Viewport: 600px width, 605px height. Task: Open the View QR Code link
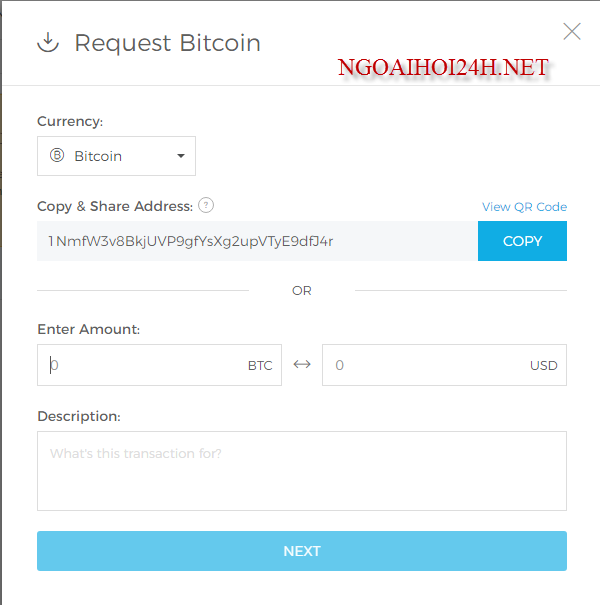point(524,207)
